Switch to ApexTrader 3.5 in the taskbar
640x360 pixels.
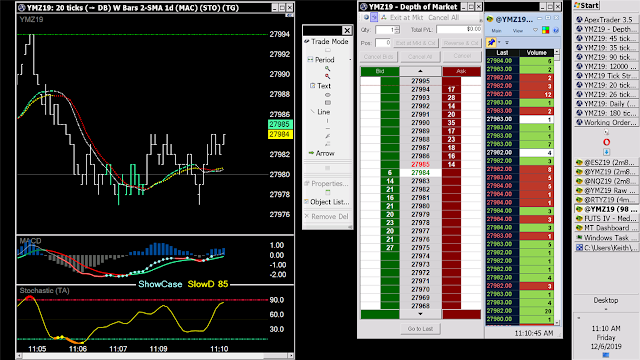pos(607,19)
